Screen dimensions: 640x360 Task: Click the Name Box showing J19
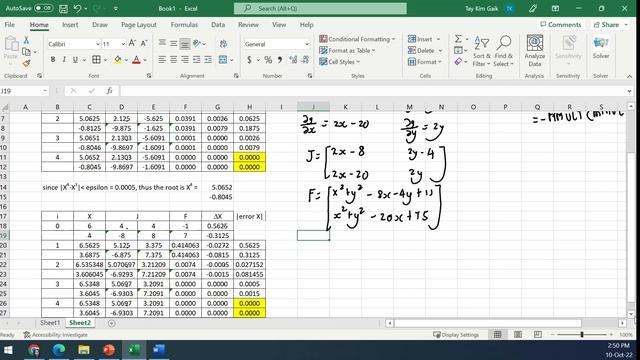click(x=24, y=91)
